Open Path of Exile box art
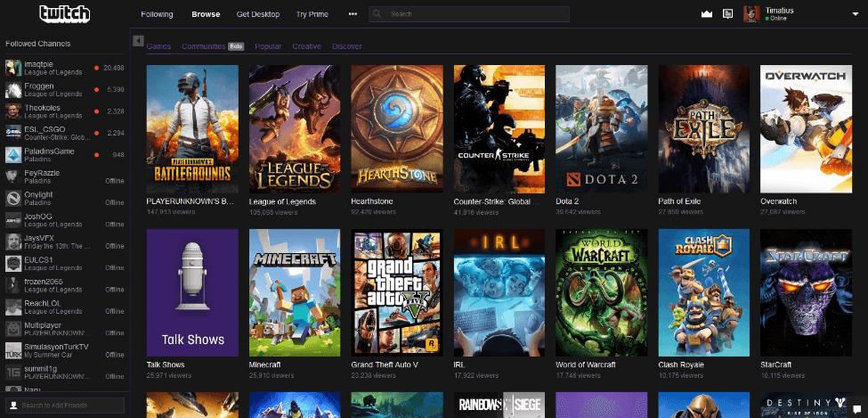 pyautogui.click(x=703, y=129)
